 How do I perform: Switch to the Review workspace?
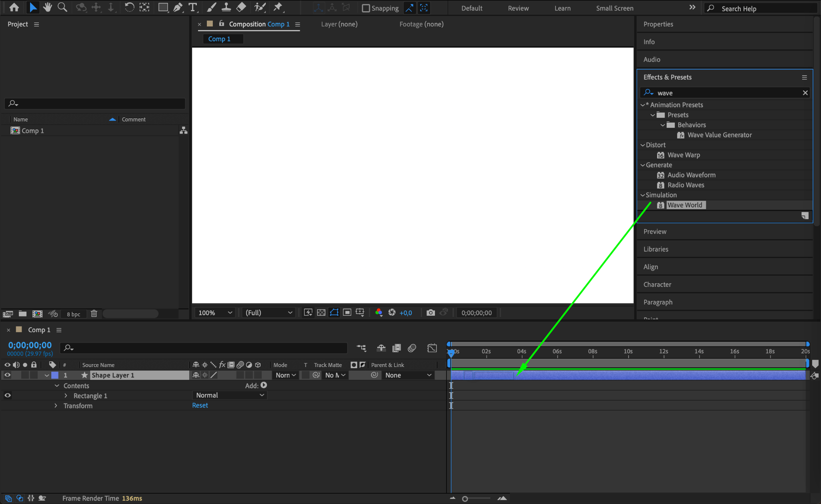pos(518,8)
